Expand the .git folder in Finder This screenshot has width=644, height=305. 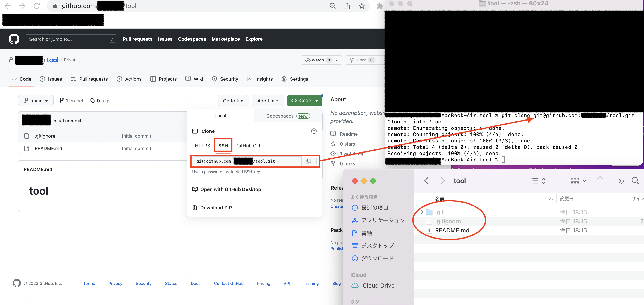(422, 212)
